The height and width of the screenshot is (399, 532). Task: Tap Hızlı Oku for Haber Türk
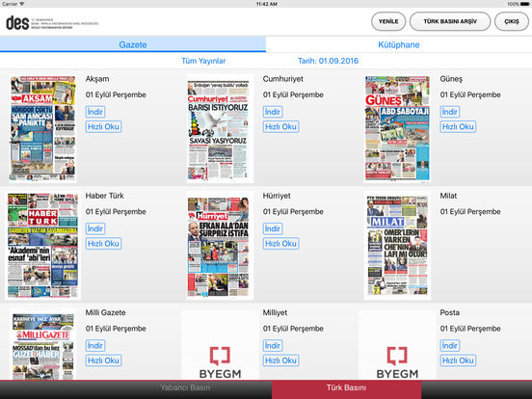point(103,244)
